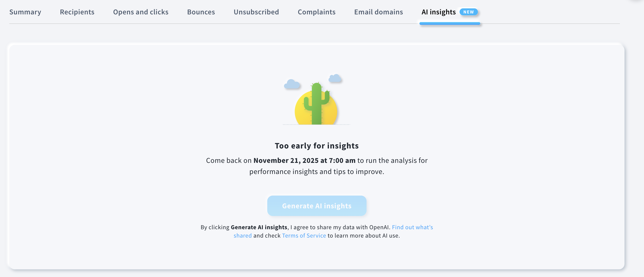The height and width of the screenshot is (277, 644).
Task: Open the Email domains tab
Action: pyautogui.click(x=378, y=12)
